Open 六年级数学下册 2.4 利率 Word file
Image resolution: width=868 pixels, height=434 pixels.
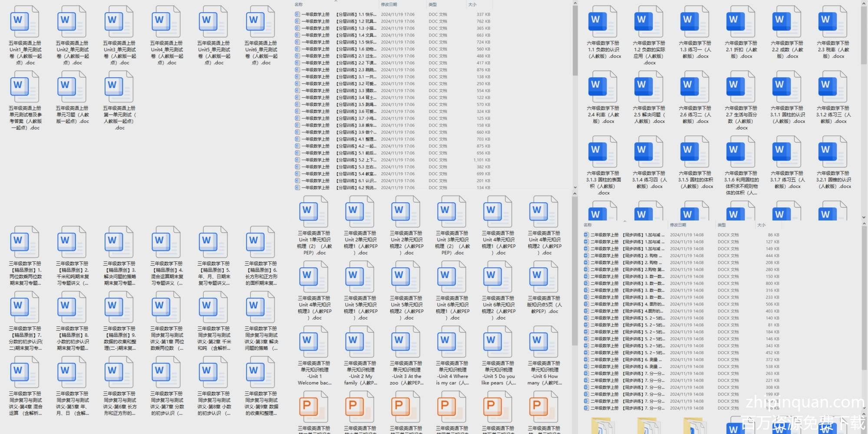603,88
